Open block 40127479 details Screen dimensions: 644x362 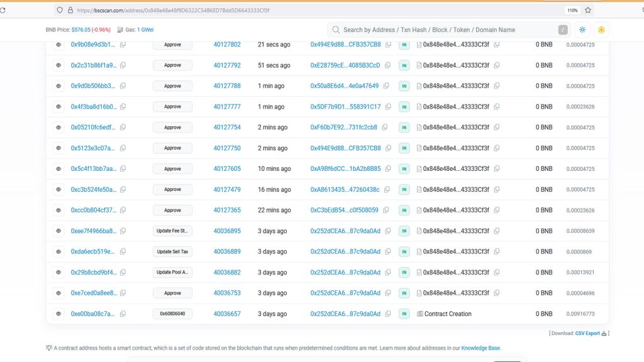[226, 190]
